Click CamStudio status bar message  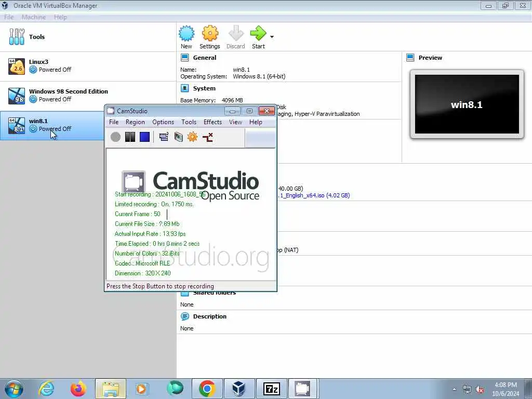click(160, 286)
